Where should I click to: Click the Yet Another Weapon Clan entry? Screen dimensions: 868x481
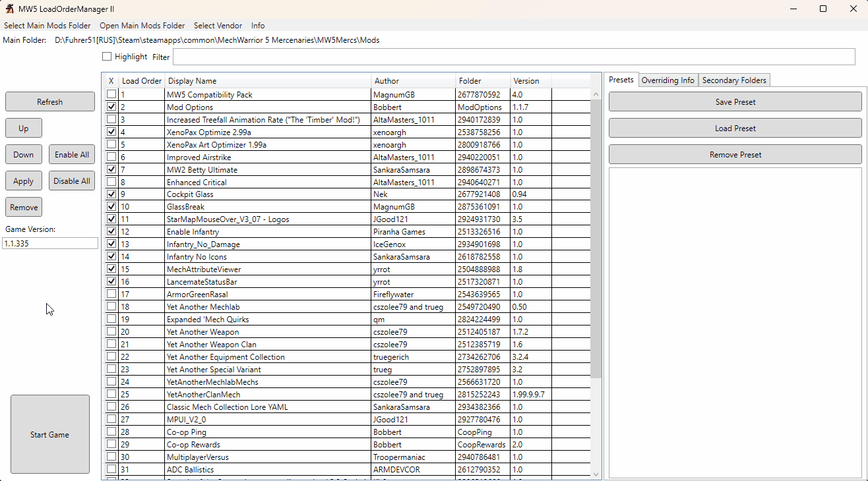pyautogui.click(x=212, y=345)
